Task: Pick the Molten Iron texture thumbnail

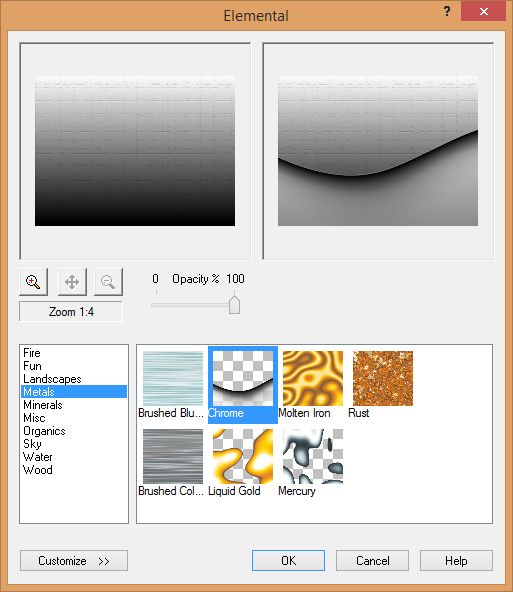Action: point(313,378)
